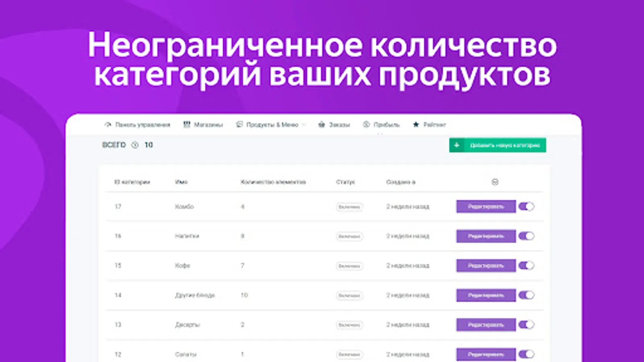The width and height of the screenshot is (644, 362).
Task: Click the plus icon on the green button
Action: (457, 145)
